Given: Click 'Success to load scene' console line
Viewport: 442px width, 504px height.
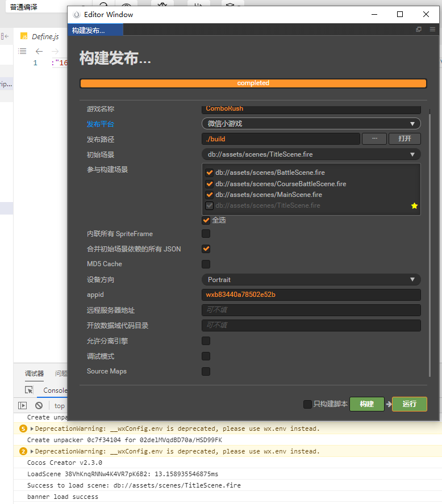Looking at the screenshot, I should click(134, 485).
